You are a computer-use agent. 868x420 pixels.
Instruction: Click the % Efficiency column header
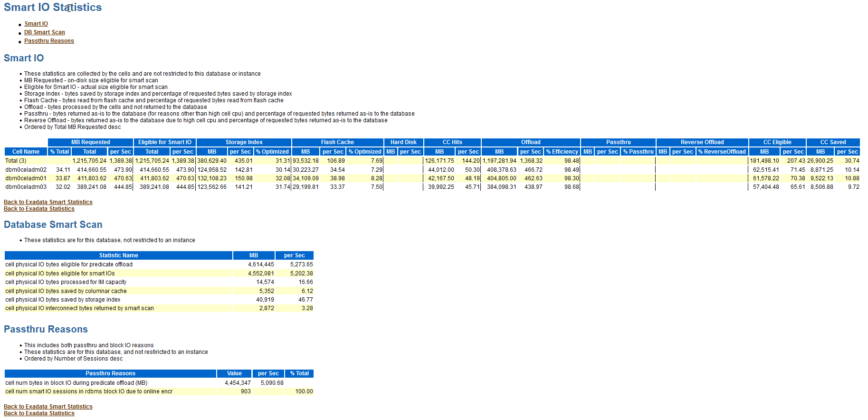562,152
